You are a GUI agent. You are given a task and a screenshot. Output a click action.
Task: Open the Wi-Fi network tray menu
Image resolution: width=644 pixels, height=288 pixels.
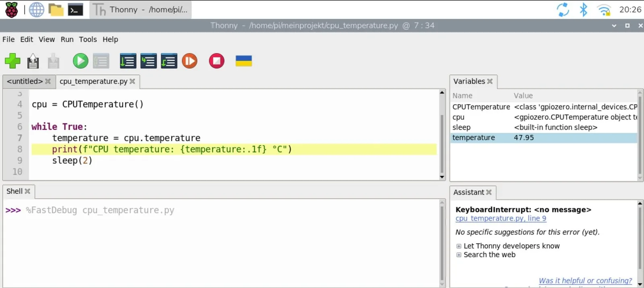coord(604,10)
